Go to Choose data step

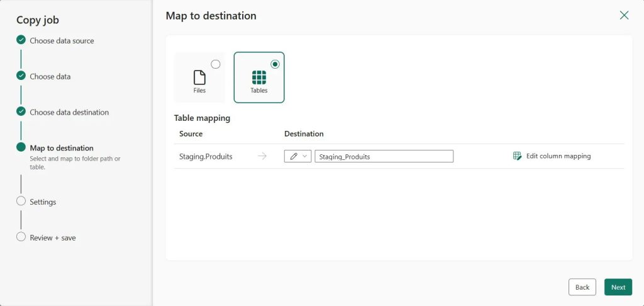click(50, 77)
